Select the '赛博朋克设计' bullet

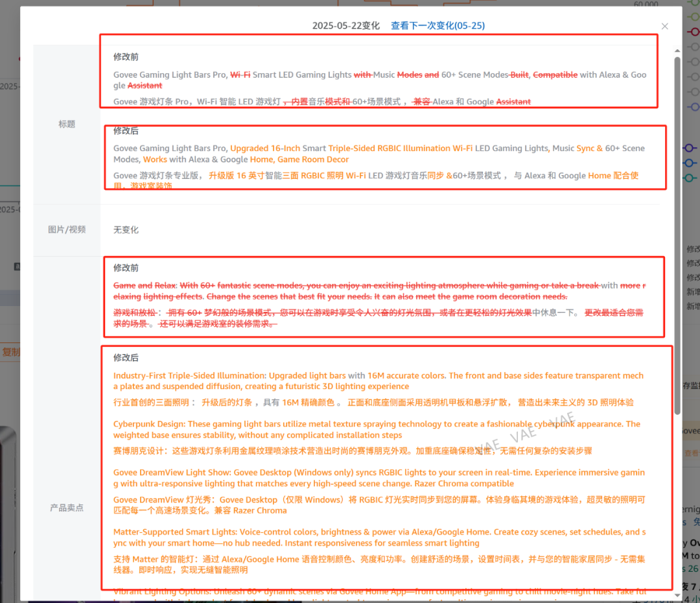tap(353, 451)
